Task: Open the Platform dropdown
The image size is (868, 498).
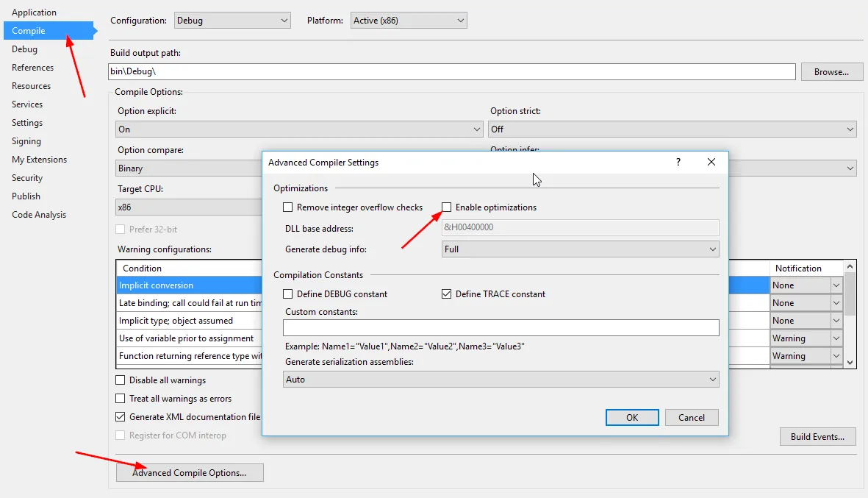Action: coord(409,21)
